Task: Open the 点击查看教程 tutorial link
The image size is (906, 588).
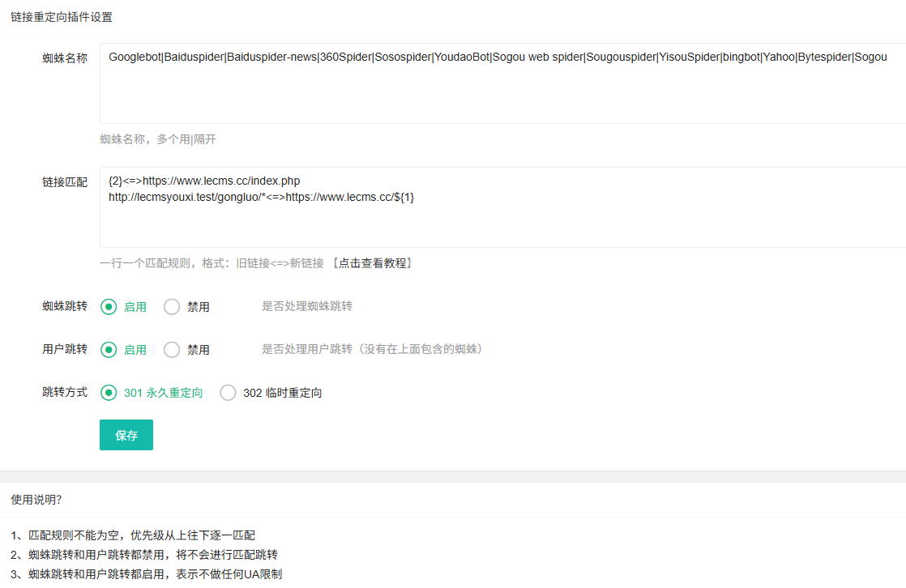Action: pyautogui.click(x=373, y=263)
